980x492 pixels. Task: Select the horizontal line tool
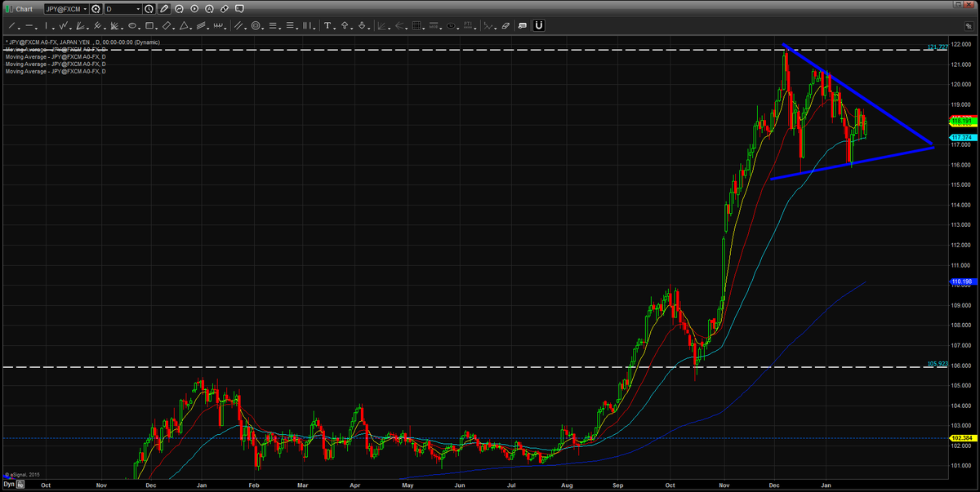(x=29, y=25)
